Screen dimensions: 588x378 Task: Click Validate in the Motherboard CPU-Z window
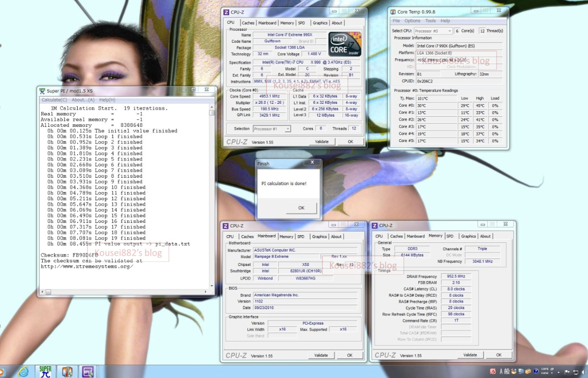click(321, 355)
